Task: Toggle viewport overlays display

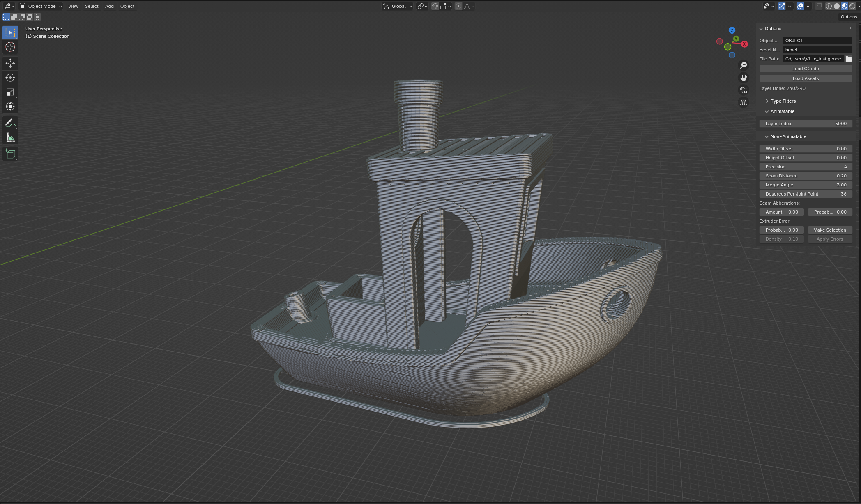Action: point(800,6)
